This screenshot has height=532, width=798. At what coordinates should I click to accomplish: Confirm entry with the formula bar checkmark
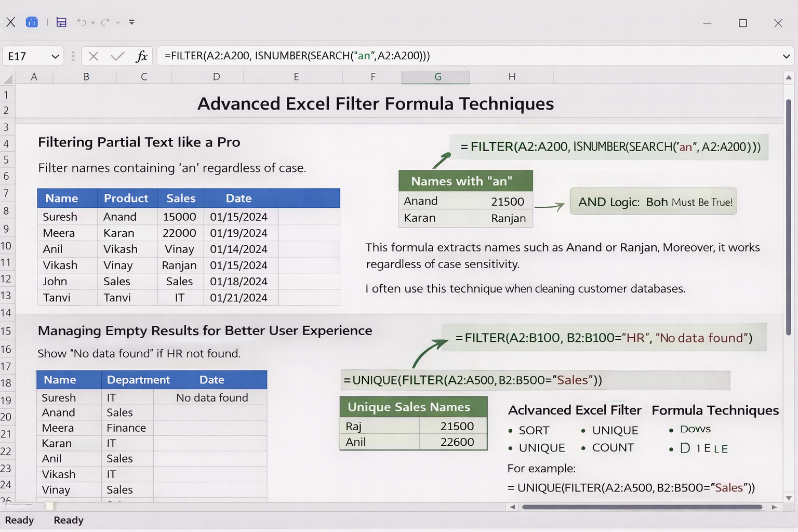coord(117,56)
